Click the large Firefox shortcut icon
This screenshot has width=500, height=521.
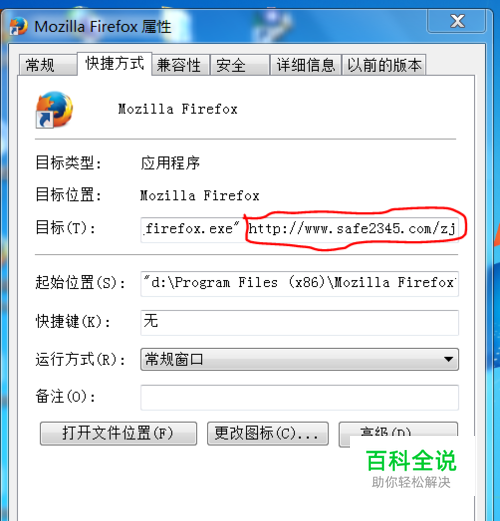point(54,110)
